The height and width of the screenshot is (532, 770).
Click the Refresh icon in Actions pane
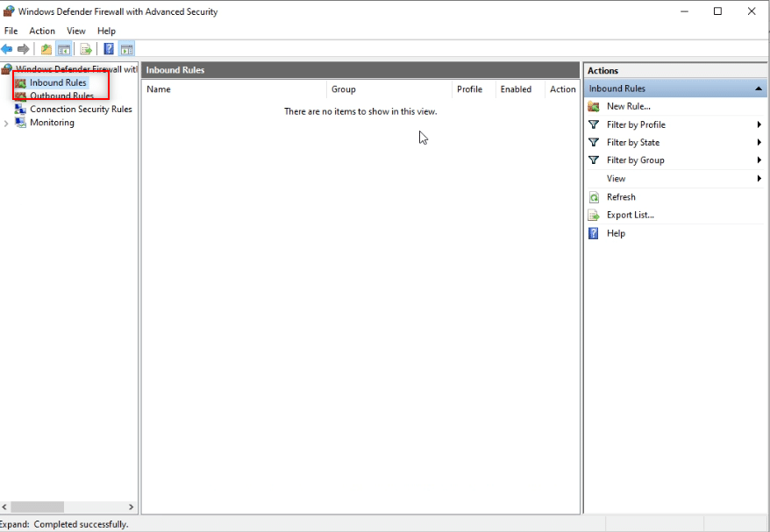[594, 197]
